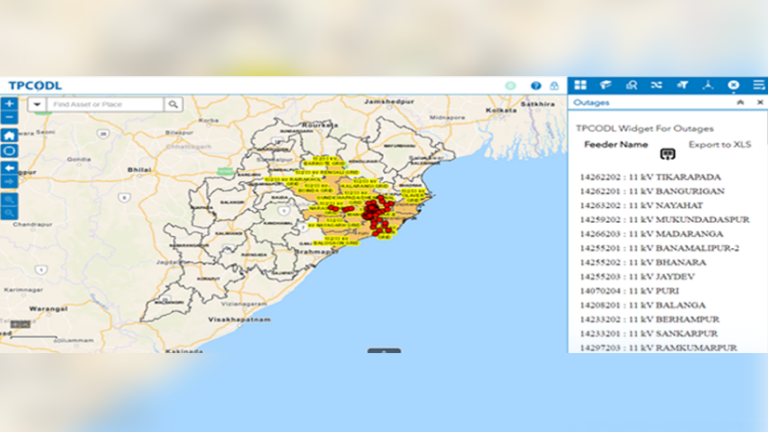The image size is (768, 432).
Task: Open the grid widget in toolbar
Action: (580, 85)
